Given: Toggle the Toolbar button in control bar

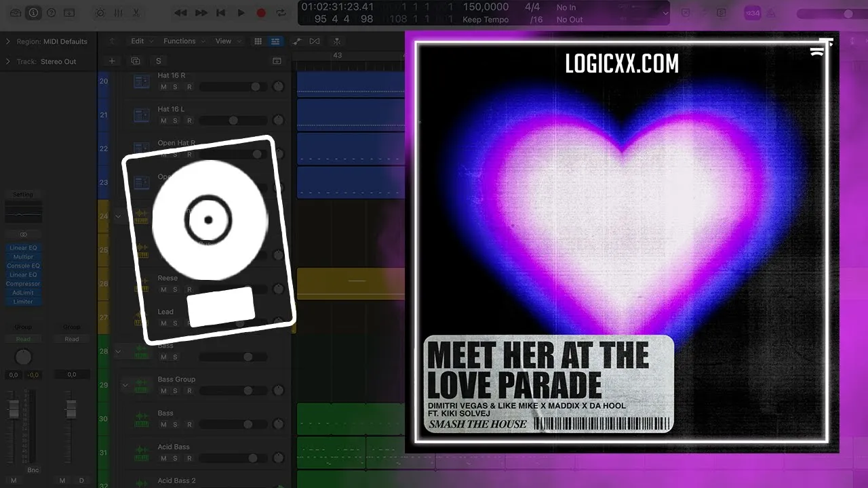Looking at the screenshot, I should pos(69,13).
